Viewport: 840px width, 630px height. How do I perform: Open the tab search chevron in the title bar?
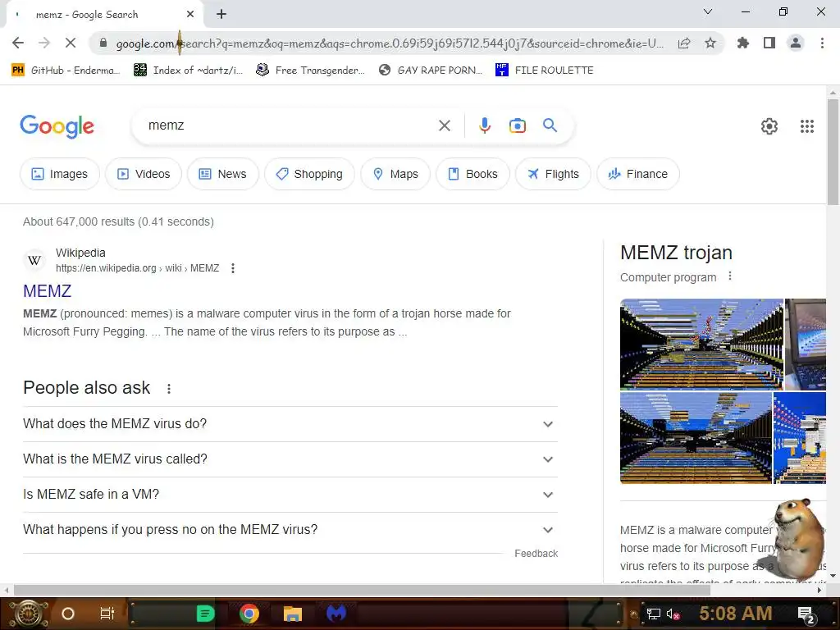click(708, 11)
